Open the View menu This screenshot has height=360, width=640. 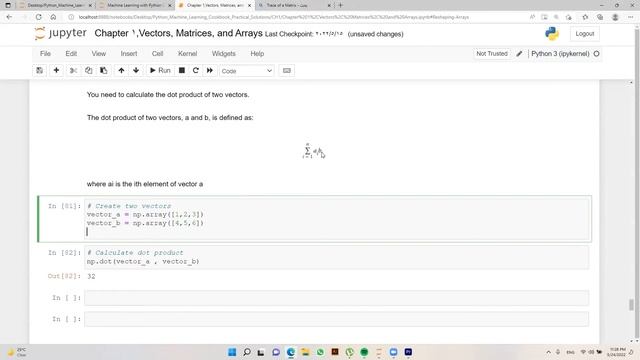(x=99, y=53)
